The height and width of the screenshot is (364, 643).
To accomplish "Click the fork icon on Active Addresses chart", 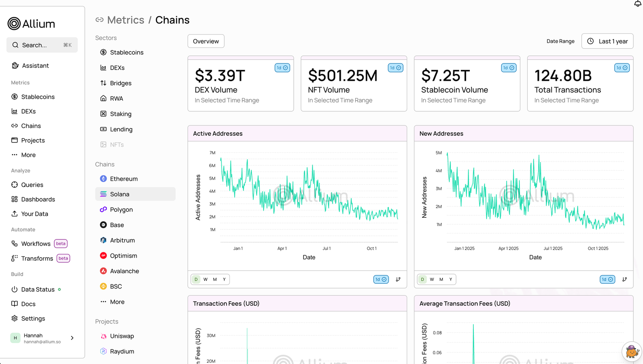I will (x=398, y=279).
